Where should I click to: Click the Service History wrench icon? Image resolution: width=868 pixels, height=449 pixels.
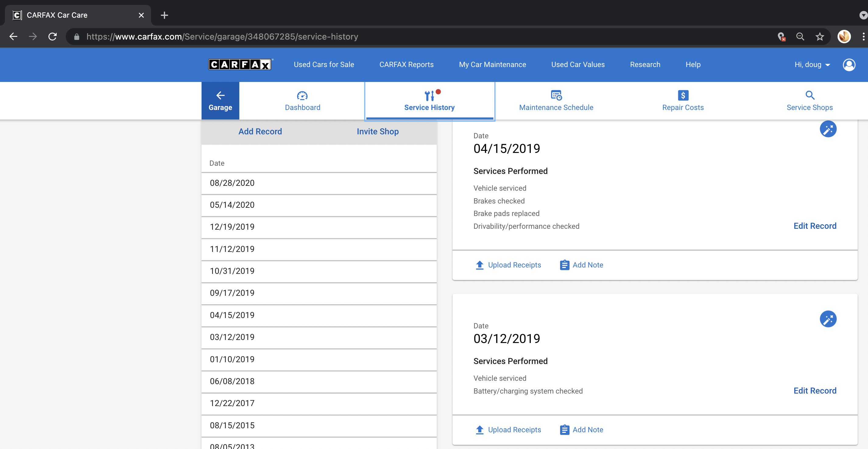click(429, 96)
